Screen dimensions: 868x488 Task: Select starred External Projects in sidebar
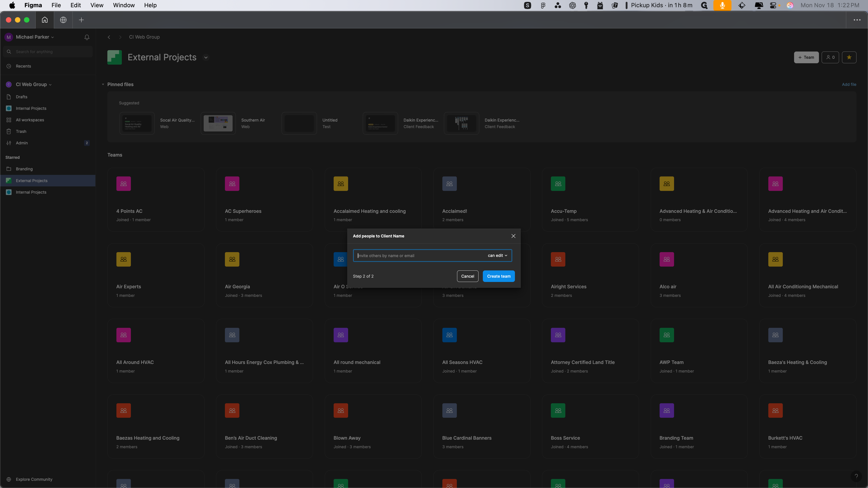[48, 181]
